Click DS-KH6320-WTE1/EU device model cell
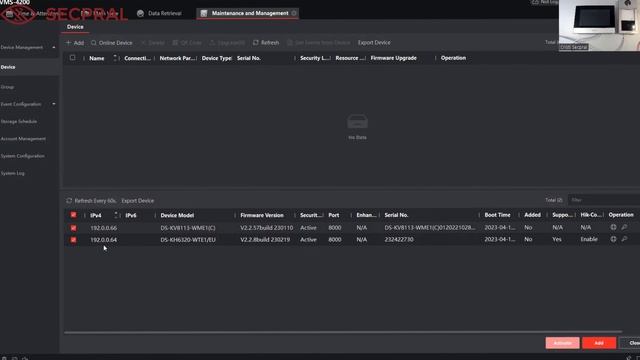The height and width of the screenshot is (360, 640). click(188, 240)
